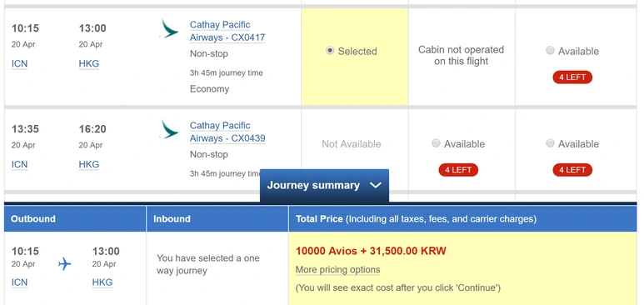Select last-column Available radio for CX0417
This screenshot has width=644, height=305.
click(x=550, y=51)
